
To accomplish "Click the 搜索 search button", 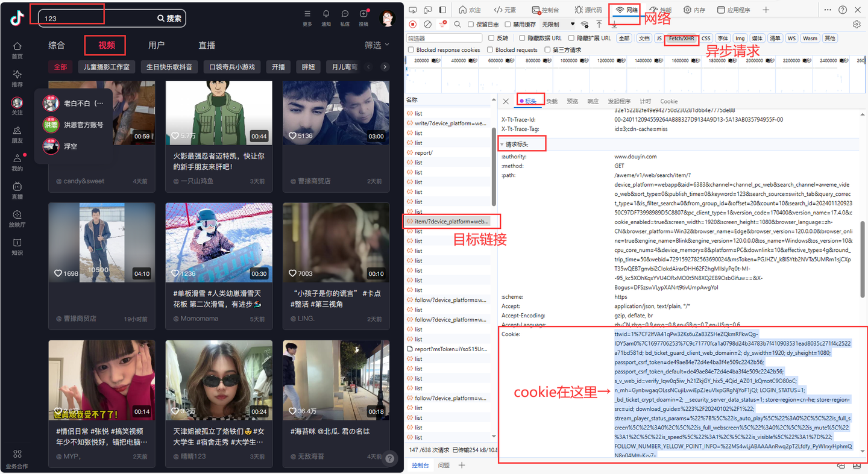I will tap(169, 18).
